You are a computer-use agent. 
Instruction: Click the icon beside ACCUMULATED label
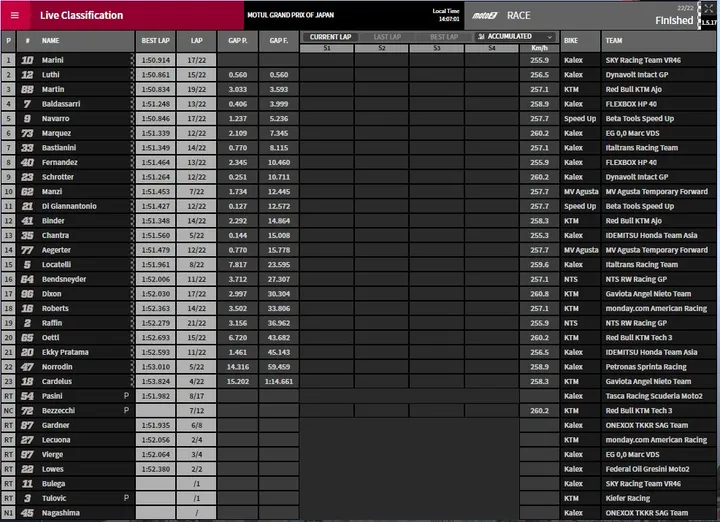[x=481, y=36]
